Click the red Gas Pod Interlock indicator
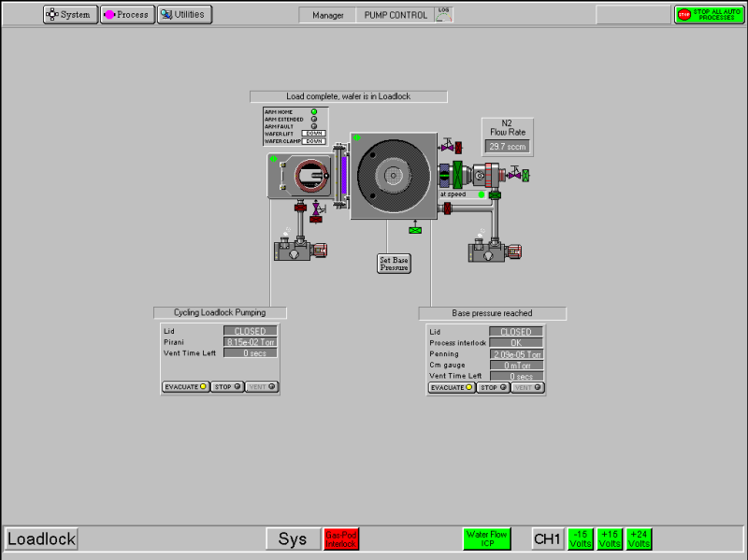 coord(341,539)
